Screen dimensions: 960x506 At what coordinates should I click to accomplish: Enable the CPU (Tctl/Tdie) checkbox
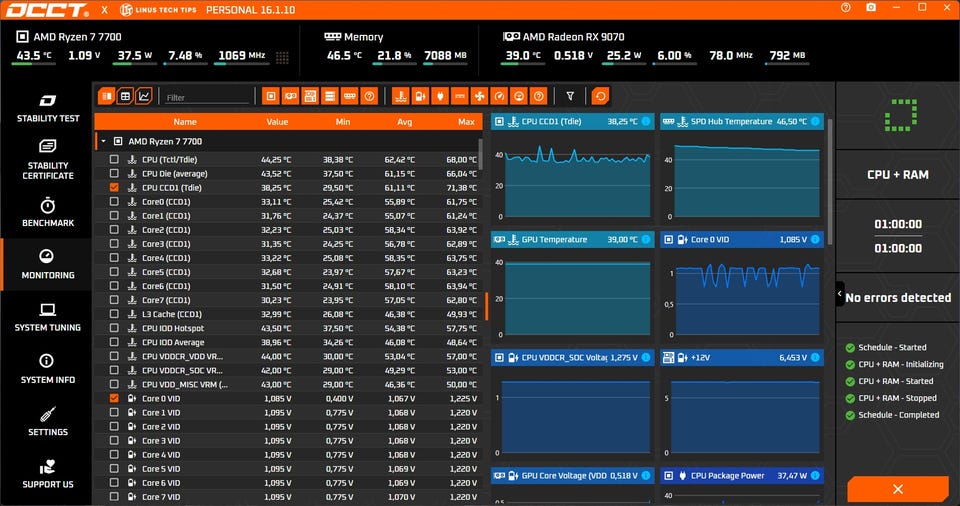point(114,159)
